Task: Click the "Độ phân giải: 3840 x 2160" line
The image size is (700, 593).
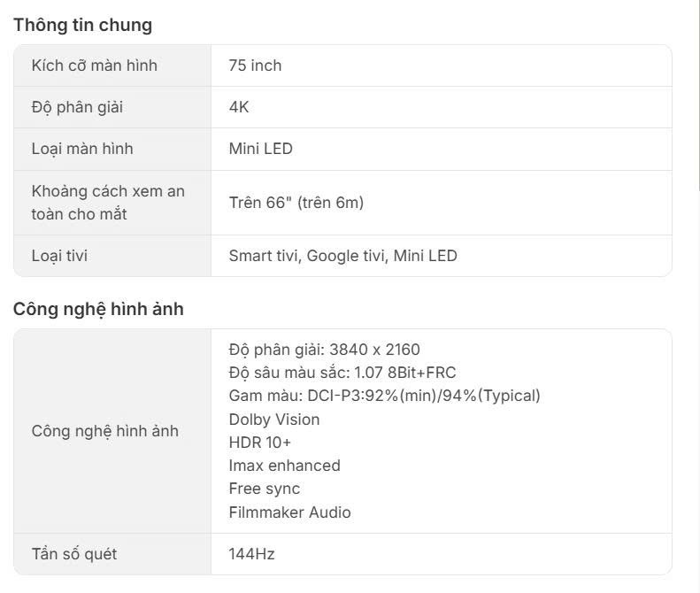Action: click(324, 350)
